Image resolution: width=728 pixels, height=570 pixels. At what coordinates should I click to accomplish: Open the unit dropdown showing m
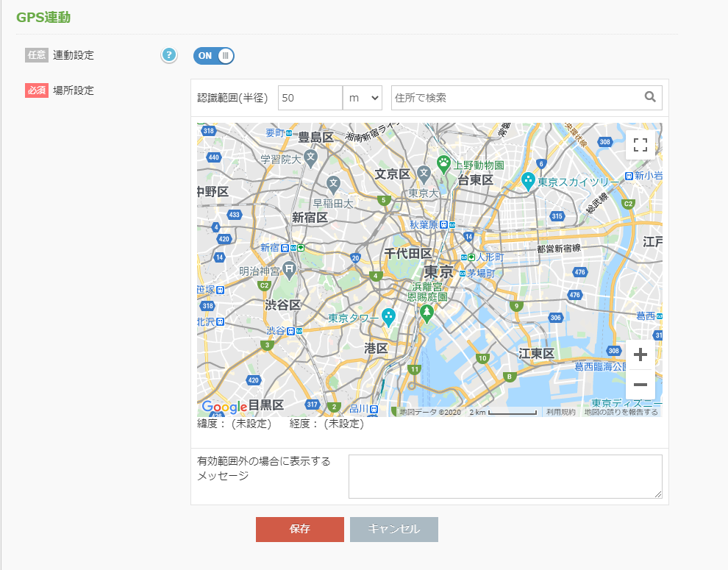click(362, 98)
